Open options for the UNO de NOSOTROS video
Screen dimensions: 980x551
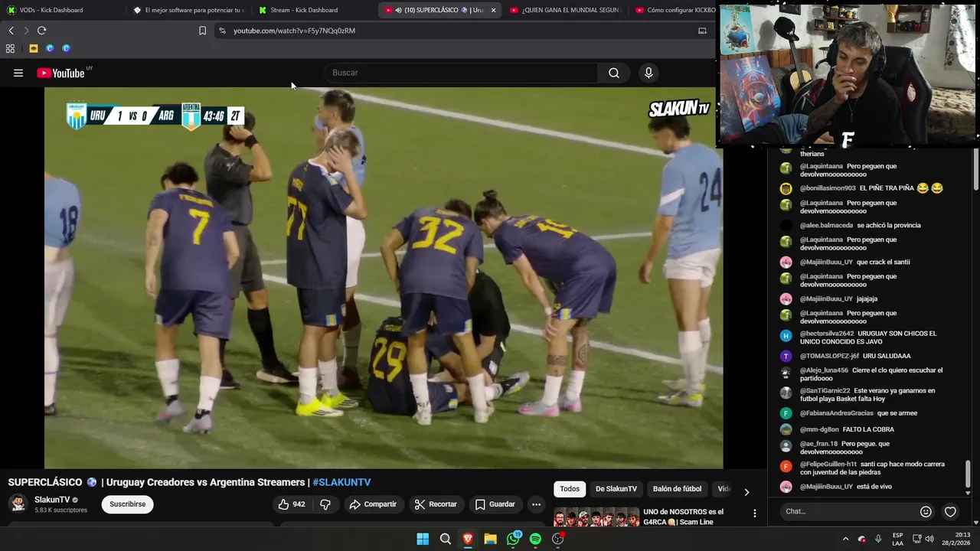tap(754, 514)
